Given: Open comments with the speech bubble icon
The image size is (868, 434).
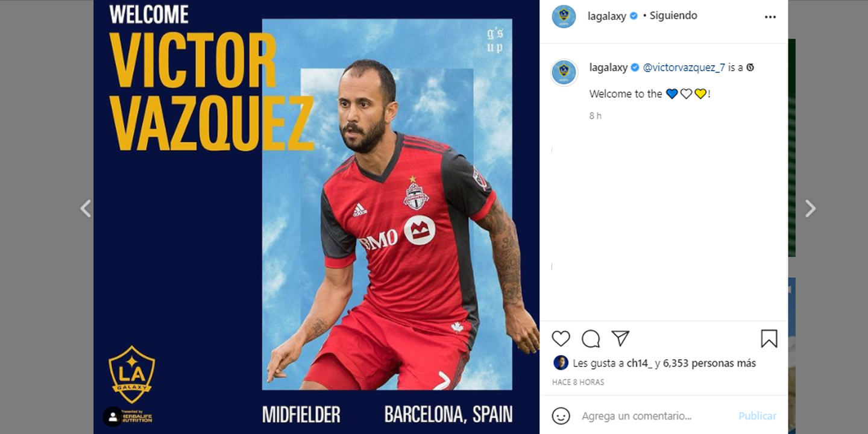Looking at the screenshot, I should point(591,339).
